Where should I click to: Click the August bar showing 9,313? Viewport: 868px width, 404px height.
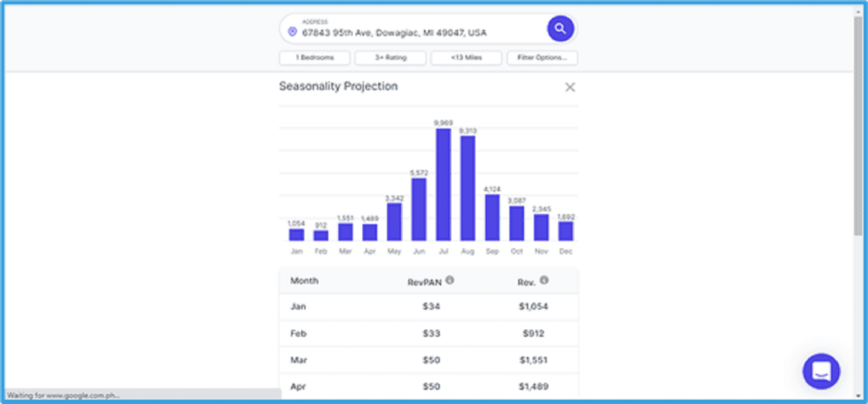tap(467, 188)
